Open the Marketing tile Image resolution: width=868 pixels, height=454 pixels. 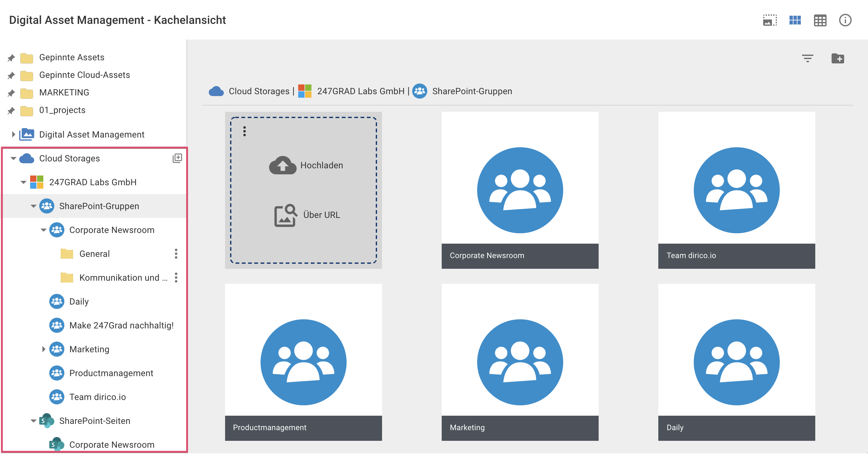(520, 362)
